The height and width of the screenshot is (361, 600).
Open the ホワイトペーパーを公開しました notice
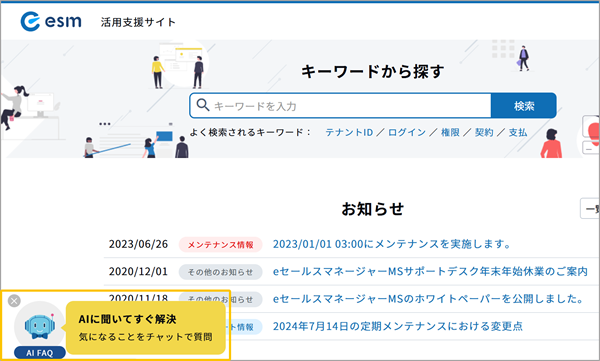[x=428, y=299]
